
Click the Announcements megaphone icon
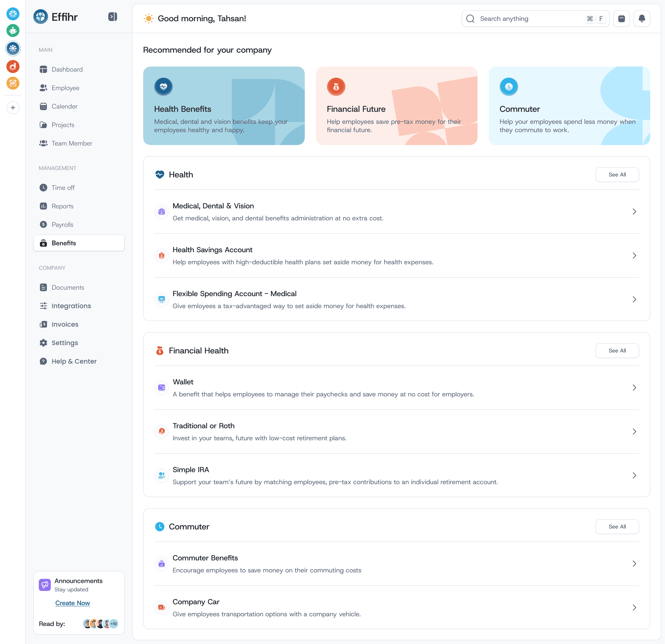point(45,585)
